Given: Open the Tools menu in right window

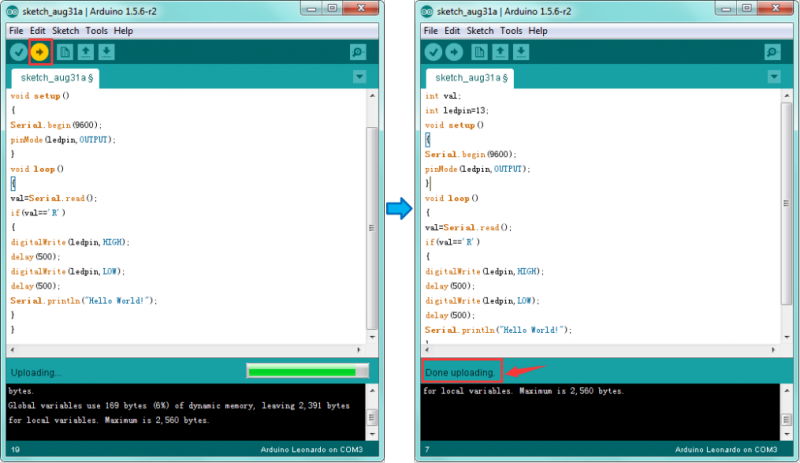Looking at the screenshot, I should click(x=511, y=31).
